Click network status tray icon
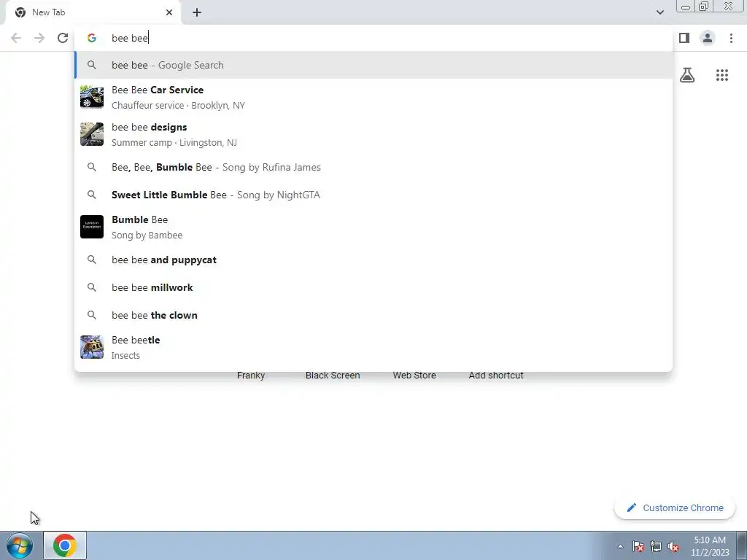Screen dimensions: 747x560 (656, 546)
